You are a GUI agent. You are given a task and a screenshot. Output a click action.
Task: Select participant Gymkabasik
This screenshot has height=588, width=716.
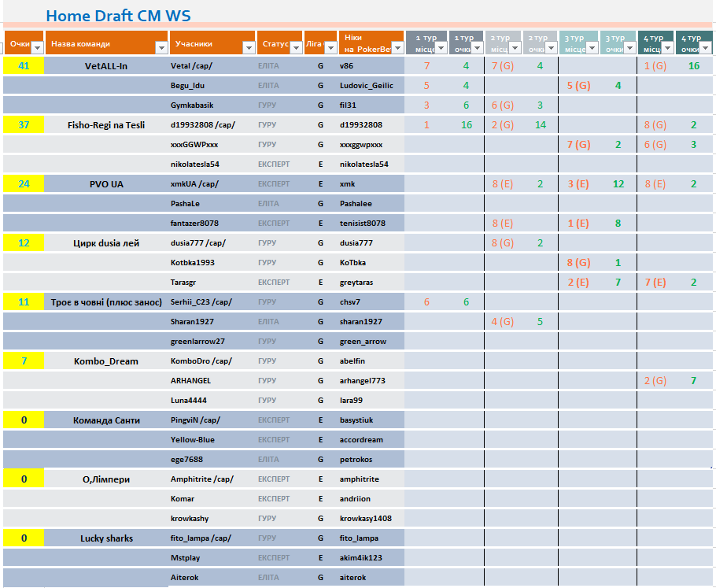(x=192, y=105)
